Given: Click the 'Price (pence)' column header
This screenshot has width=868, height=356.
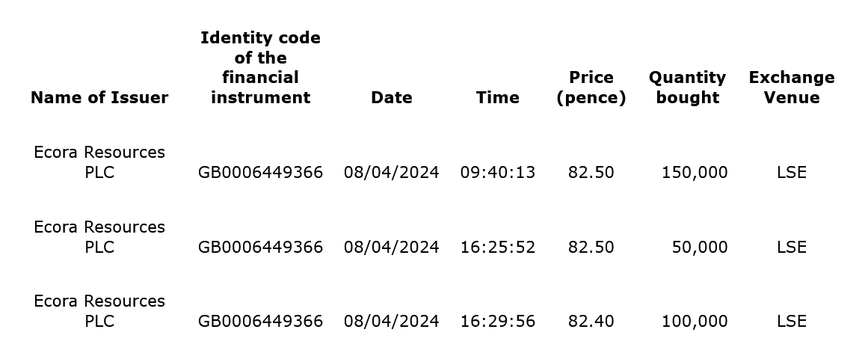Looking at the screenshot, I should [x=591, y=88].
